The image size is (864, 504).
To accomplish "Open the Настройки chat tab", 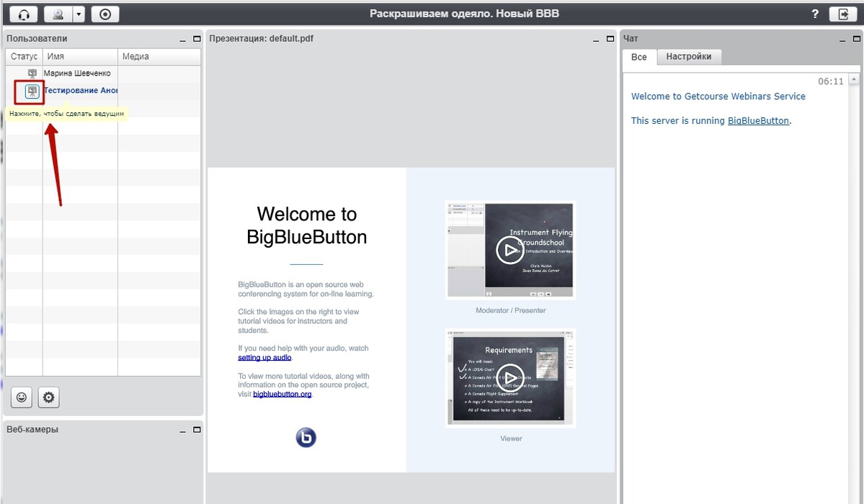I will [689, 57].
